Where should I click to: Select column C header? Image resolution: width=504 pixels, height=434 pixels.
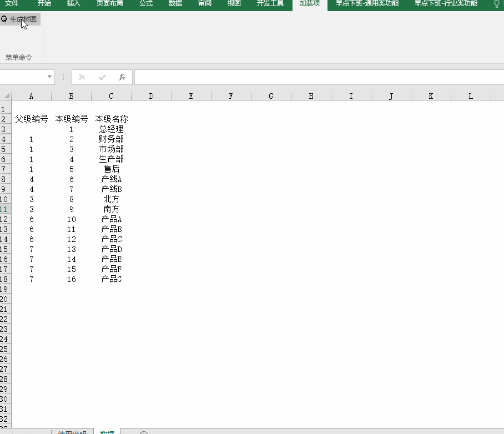tap(111, 96)
